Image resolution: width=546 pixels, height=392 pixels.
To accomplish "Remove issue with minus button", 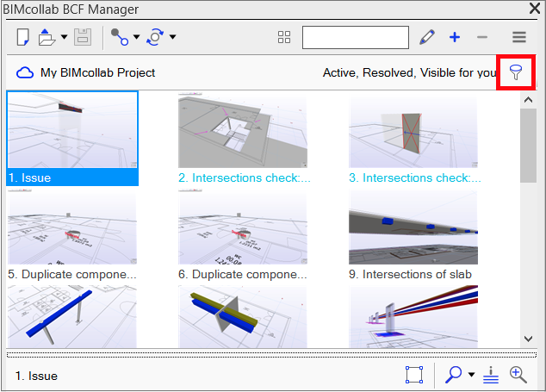I will click(x=482, y=37).
